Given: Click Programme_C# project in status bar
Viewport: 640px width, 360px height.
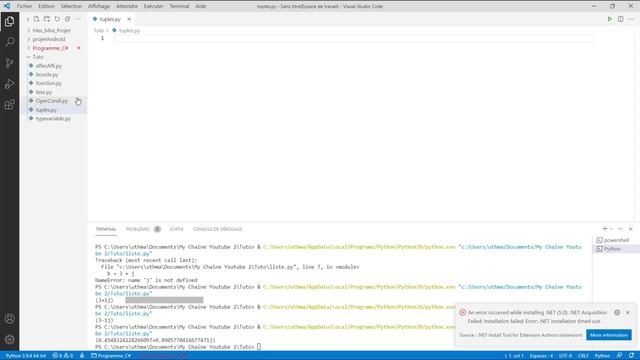Looking at the screenshot, I should (111, 356).
